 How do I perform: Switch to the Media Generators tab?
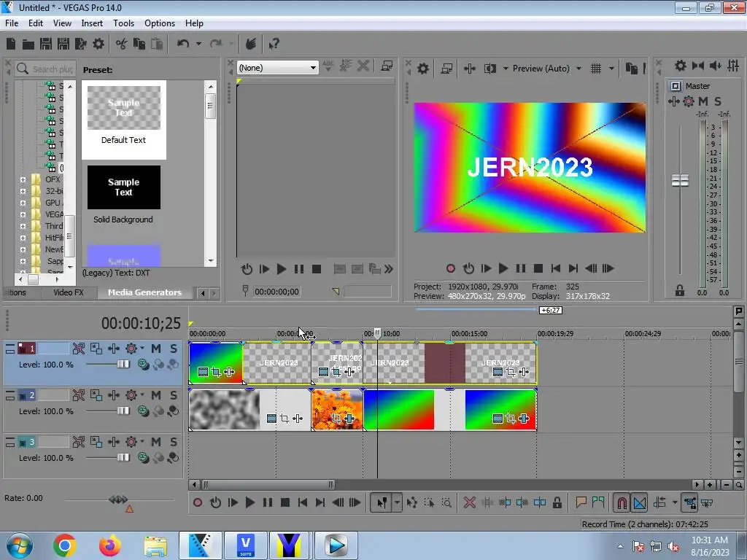coord(144,292)
